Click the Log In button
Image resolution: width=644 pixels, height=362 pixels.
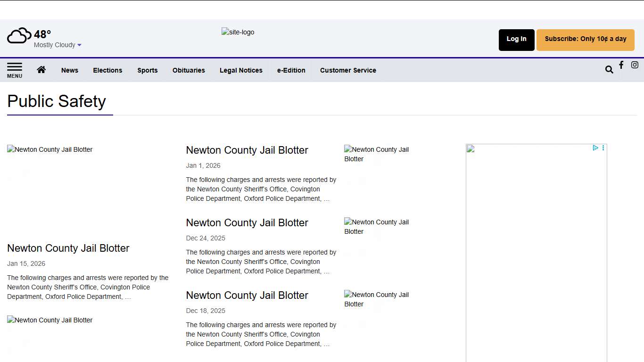point(516,40)
